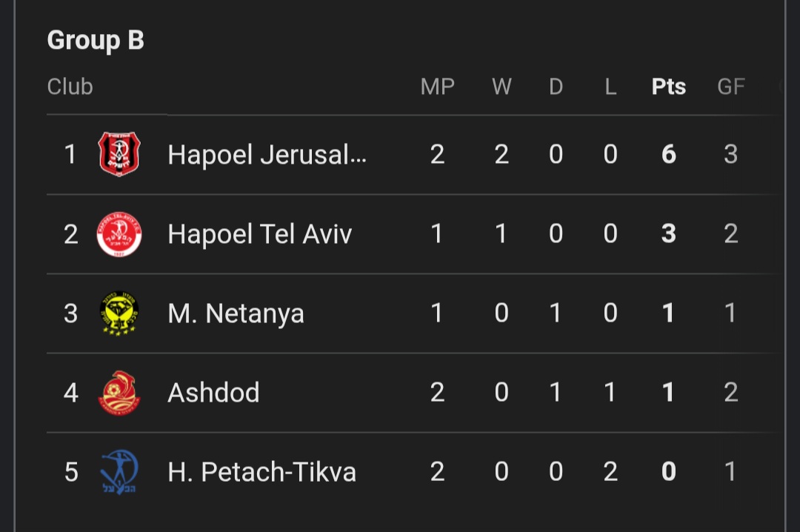The width and height of the screenshot is (800, 532).
Task: Click the Ashdod club logo
Action: click(119, 393)
